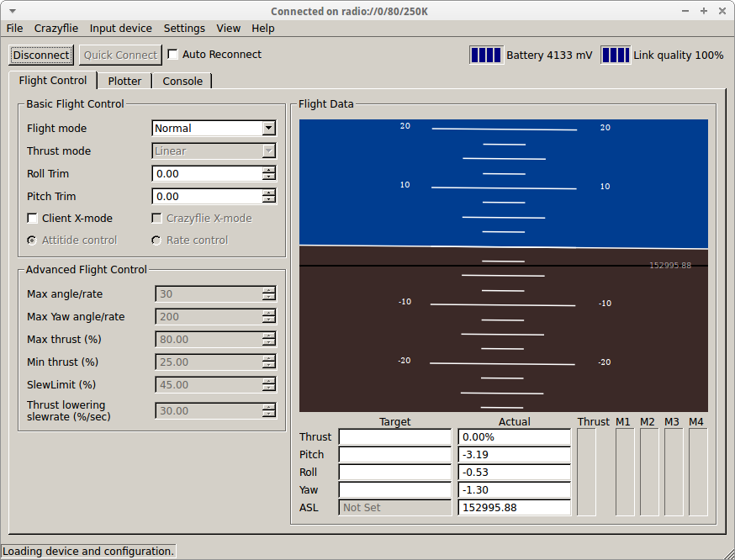Open the Crazyflie menu
Screen dimensions: 735x560
pos(56,29)
